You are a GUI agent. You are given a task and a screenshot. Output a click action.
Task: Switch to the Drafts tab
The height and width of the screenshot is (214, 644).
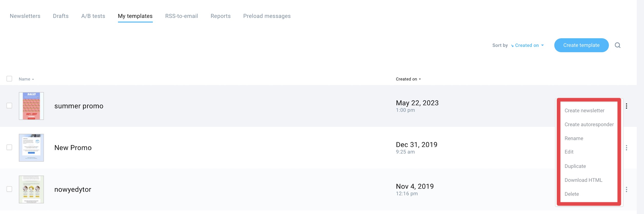61,16
